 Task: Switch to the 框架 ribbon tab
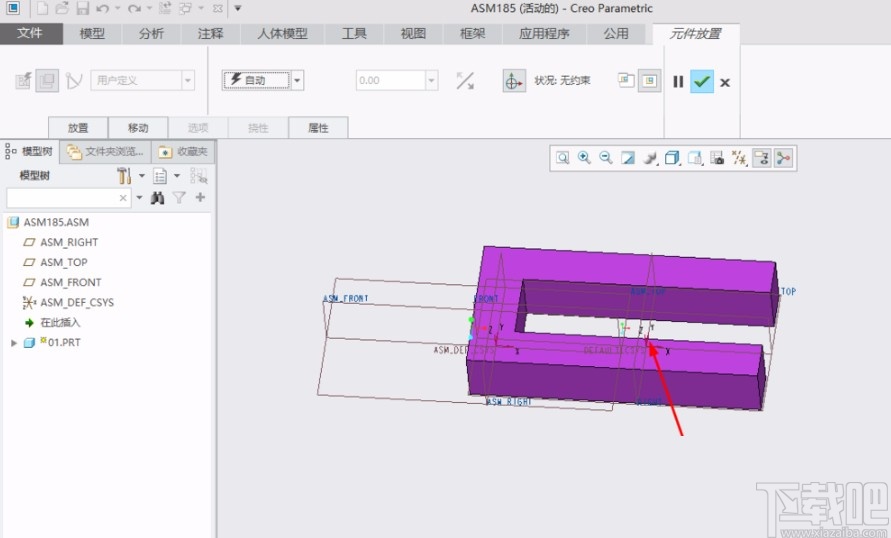(472, 34)
